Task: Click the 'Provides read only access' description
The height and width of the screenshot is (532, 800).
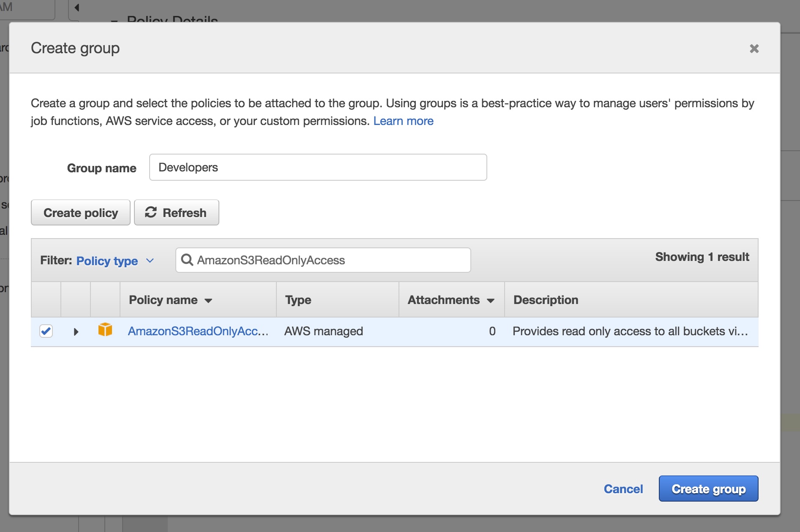Action: pyautogui.click(x=630, y=331)
